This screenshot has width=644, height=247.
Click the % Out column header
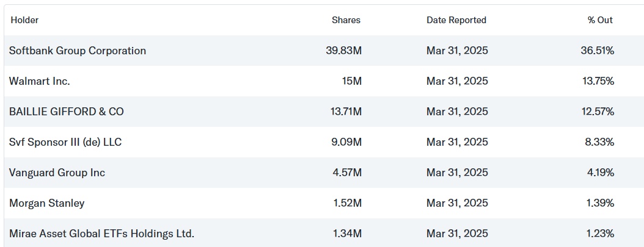[x=600, y=20]
